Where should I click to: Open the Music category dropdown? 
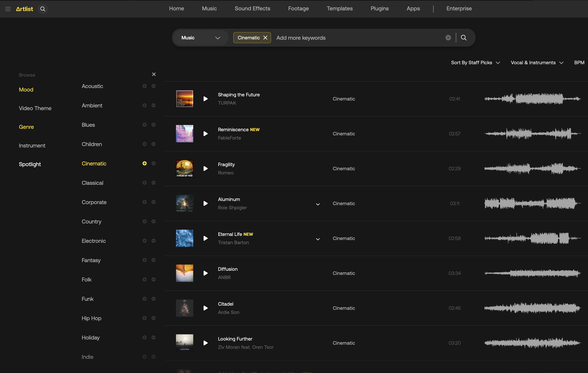point(200,38)
